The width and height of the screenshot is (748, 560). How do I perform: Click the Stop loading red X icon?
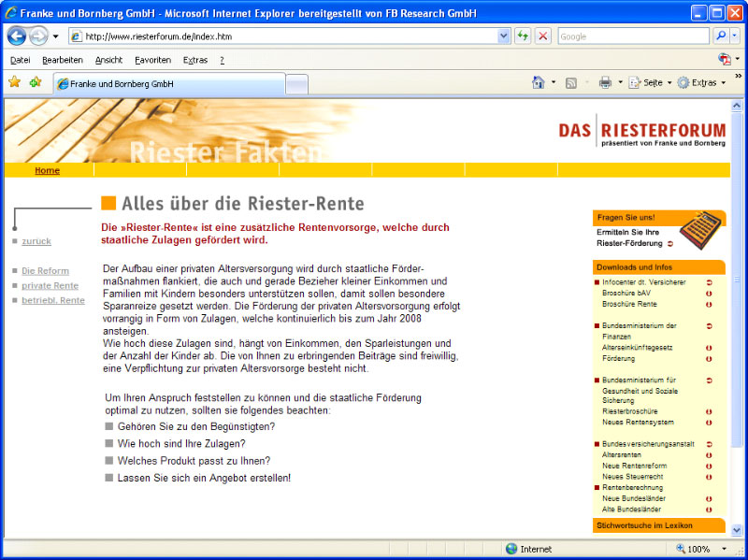[x=543, y=36]
